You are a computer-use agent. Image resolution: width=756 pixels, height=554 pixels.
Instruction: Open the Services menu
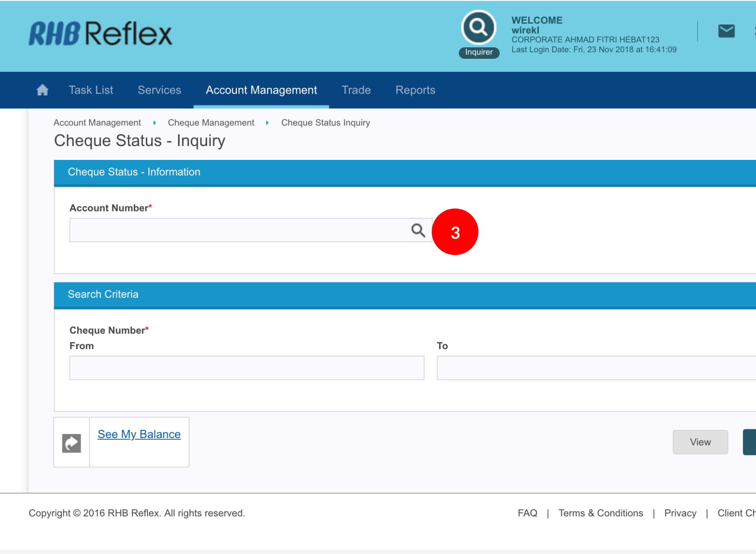coord(159,90)
